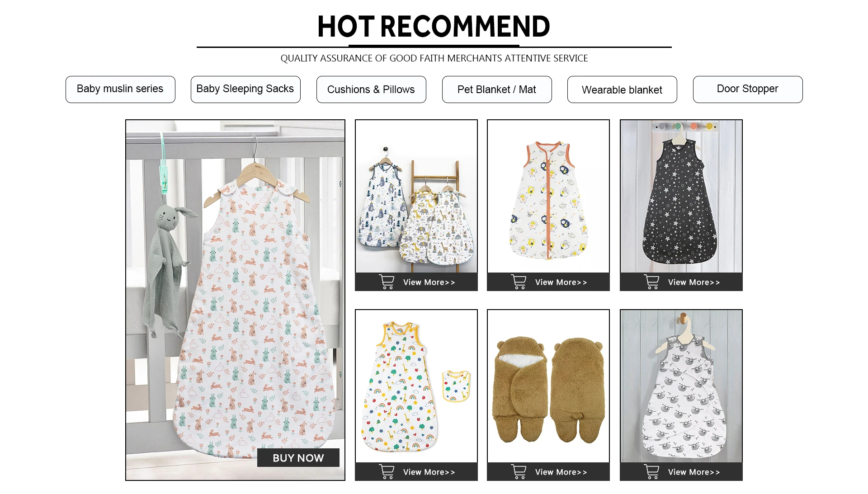Screen dimensions: 868x494
Task: Click View More under brown bear swaddle
Action: (x=561, y=472)
